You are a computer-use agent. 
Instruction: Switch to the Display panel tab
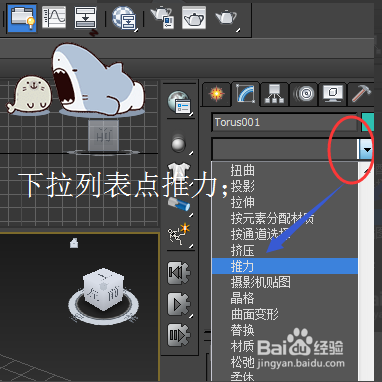coord(332,94)
